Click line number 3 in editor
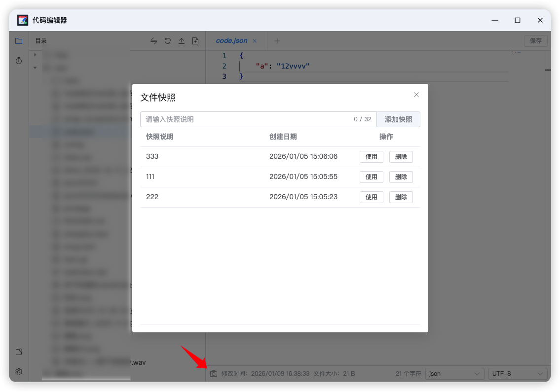 [x=224, y=76]
